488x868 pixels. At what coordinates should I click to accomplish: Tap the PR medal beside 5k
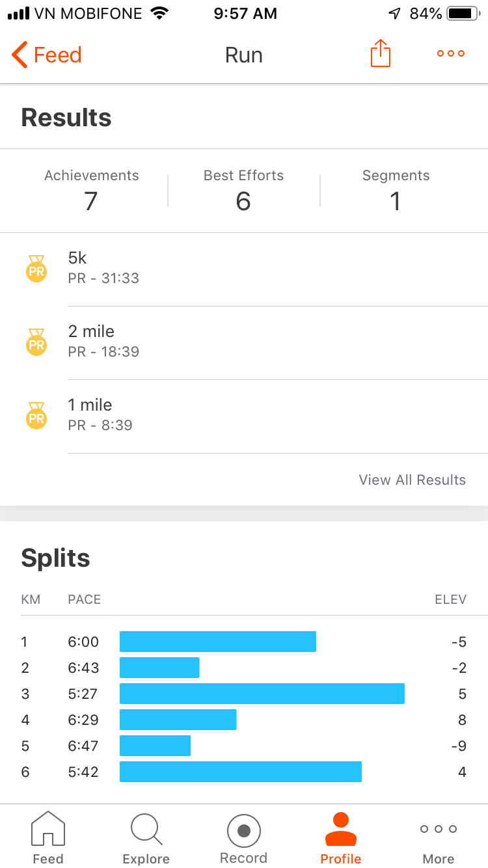tap(36, 269)
